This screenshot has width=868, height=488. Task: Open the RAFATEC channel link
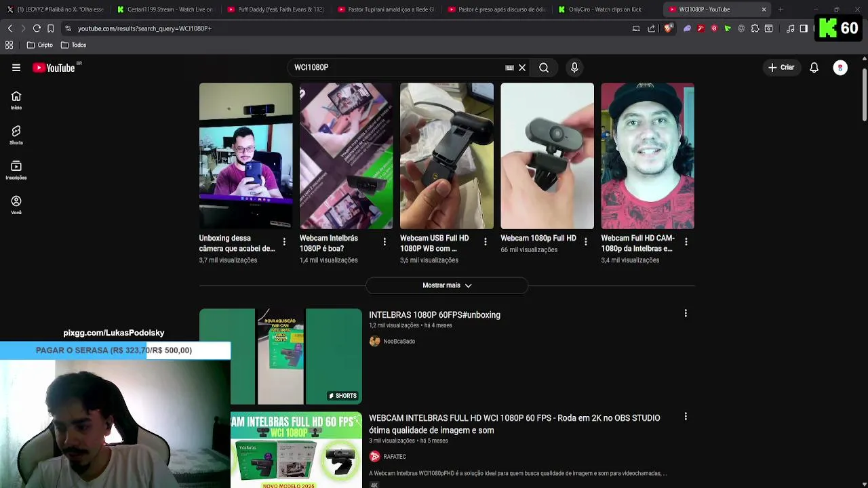click(395, 457)
